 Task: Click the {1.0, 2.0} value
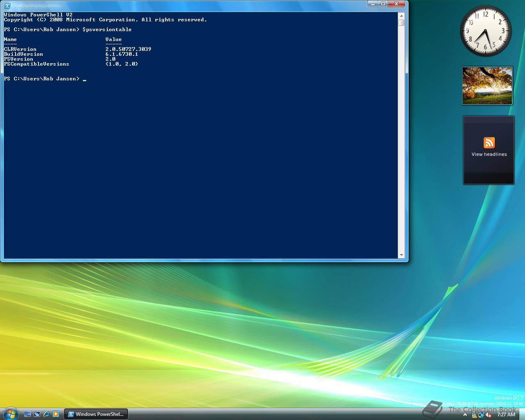(122, 64)
